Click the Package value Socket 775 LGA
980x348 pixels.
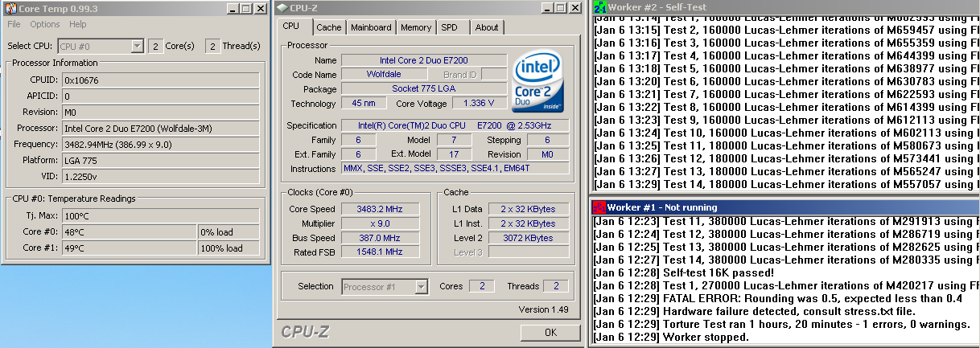coord(425,89)
